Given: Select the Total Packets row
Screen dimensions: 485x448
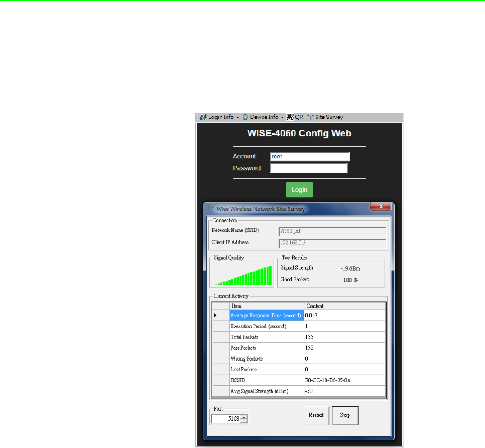Looking at the screenshot, I should click(299, 337).
